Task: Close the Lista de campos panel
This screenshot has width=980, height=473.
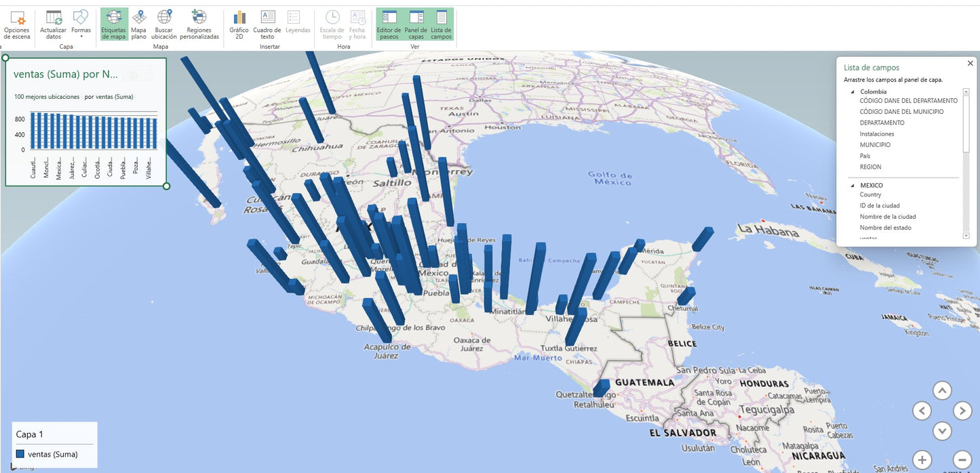Action: point(970,63)
